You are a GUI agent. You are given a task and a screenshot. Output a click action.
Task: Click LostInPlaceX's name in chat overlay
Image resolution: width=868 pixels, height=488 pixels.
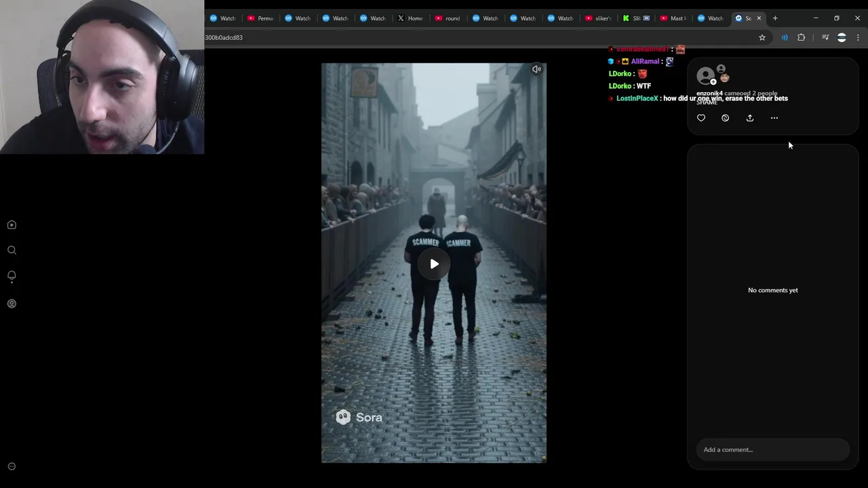coord(637,99)
